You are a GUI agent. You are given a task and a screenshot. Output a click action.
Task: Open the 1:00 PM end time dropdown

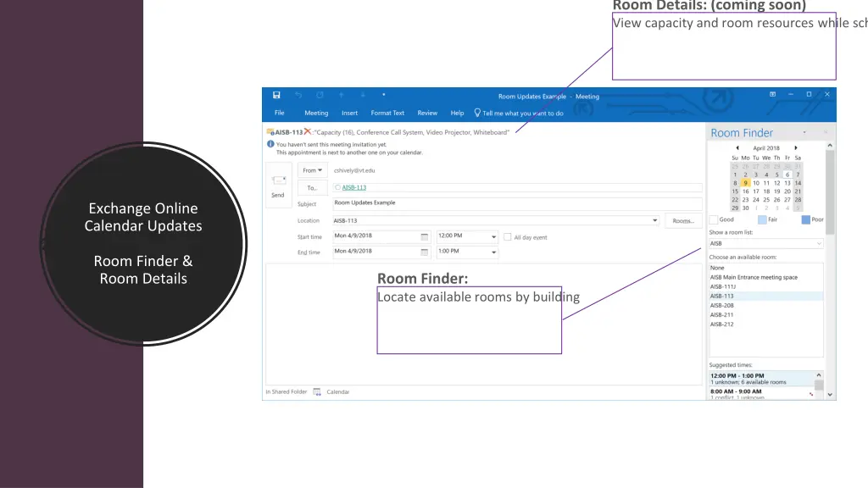tap(494, 252)
